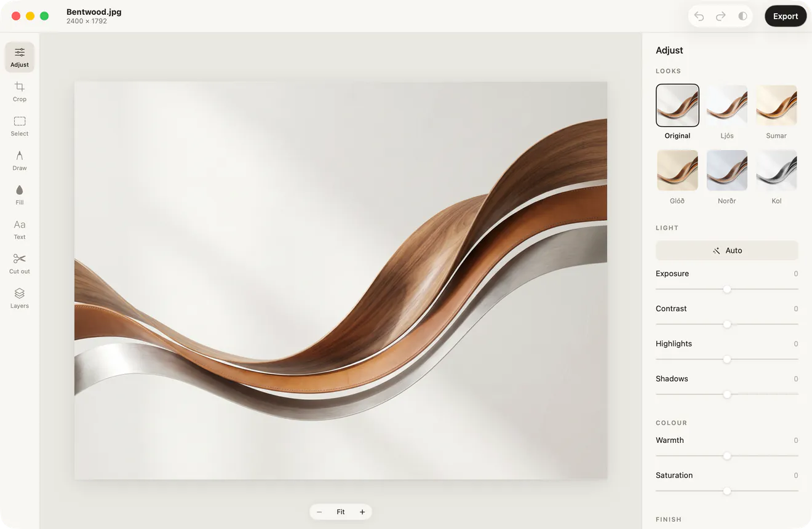Open the Text tool
Viewport: 812px width, 529px height.
point(20,229)
